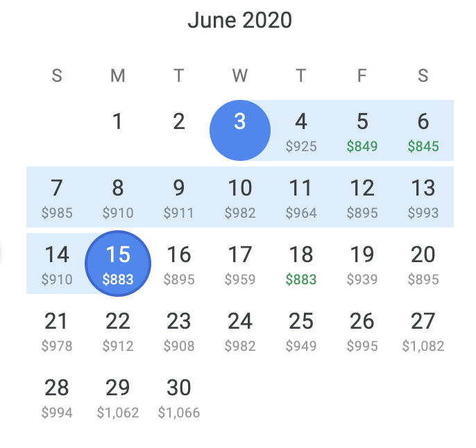Select June 7 priced $985
The height and width of the screenshot is (448, 476).
(57, 197)
